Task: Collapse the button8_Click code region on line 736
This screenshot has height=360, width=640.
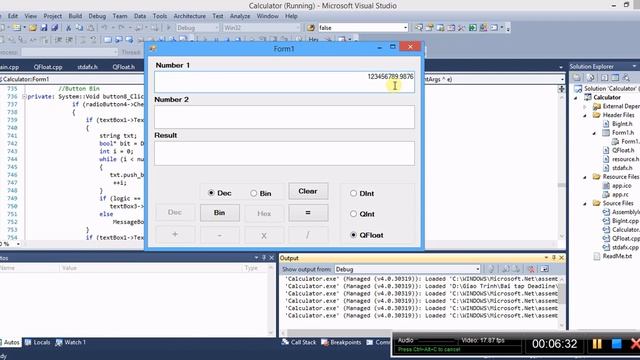Action: click(24, 97)
